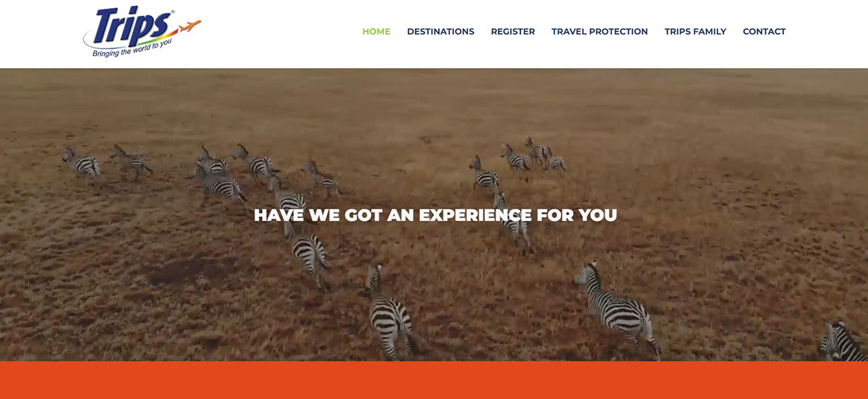This screenshot has height=399, width=868.
Task: Click the registered trademark symbol on logo
Action: [172, 12]
